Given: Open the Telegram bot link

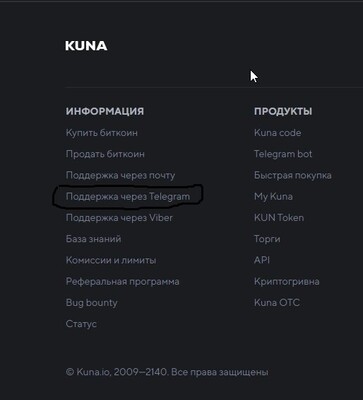Looking at the screenshot, I should pos(283,154).
